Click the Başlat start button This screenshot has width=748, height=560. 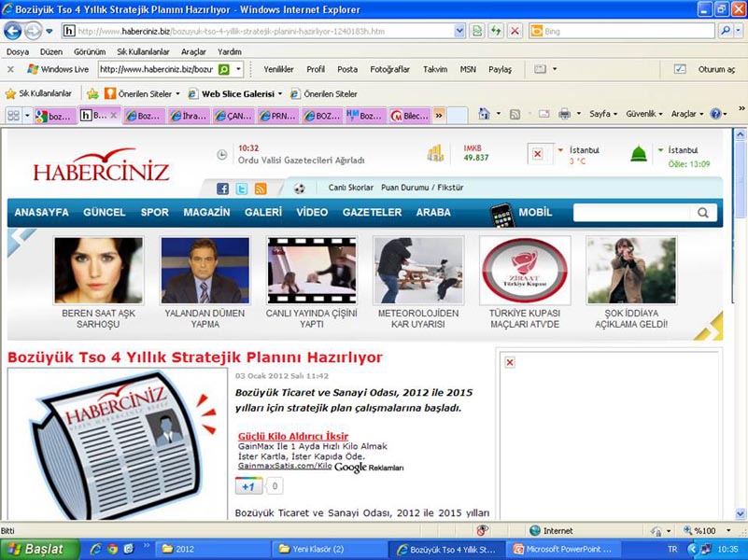coord(39,549)
